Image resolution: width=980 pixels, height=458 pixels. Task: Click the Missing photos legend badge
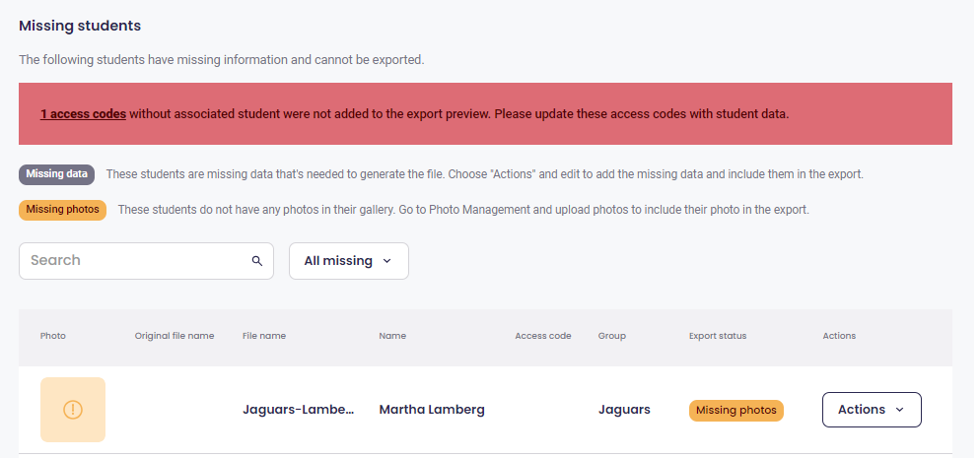[x=62, y=210]
